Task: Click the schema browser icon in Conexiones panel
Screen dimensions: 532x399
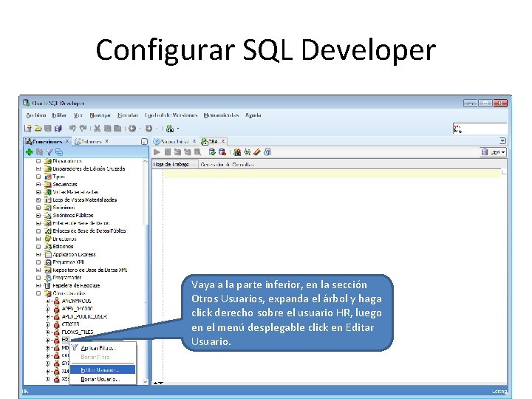Action: [x=59, y=152]
